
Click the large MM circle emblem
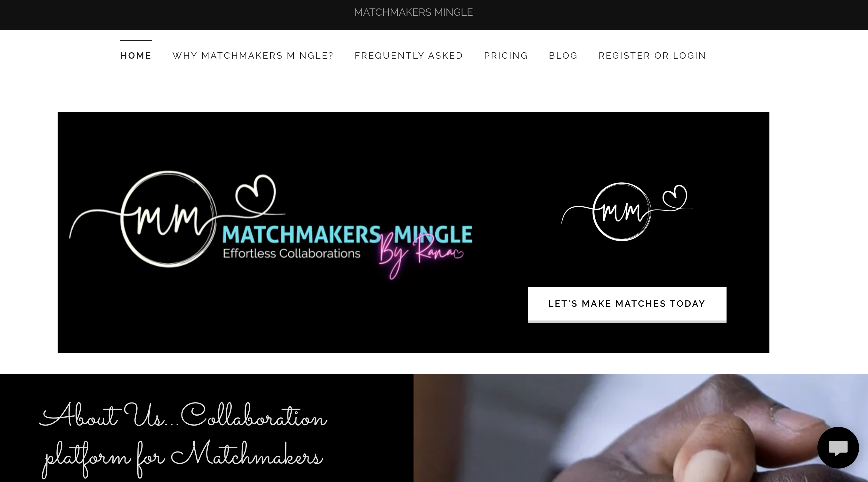click(168, 219)
